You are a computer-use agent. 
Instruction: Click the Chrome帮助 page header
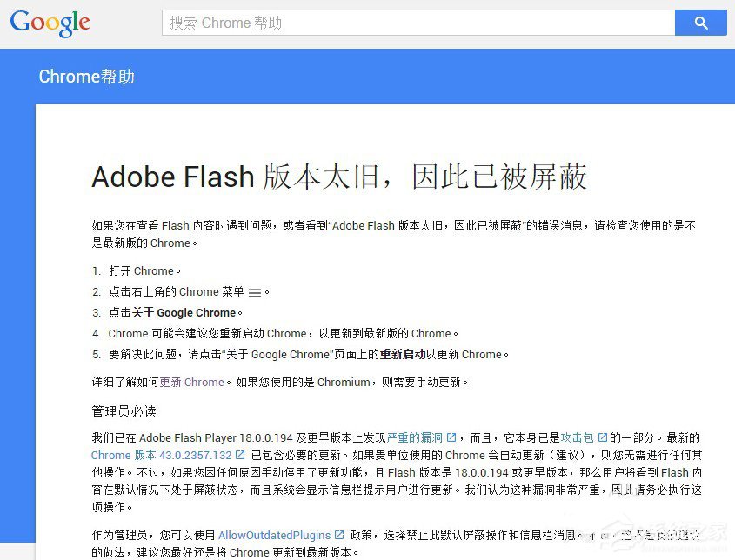(x=86, y=77)
